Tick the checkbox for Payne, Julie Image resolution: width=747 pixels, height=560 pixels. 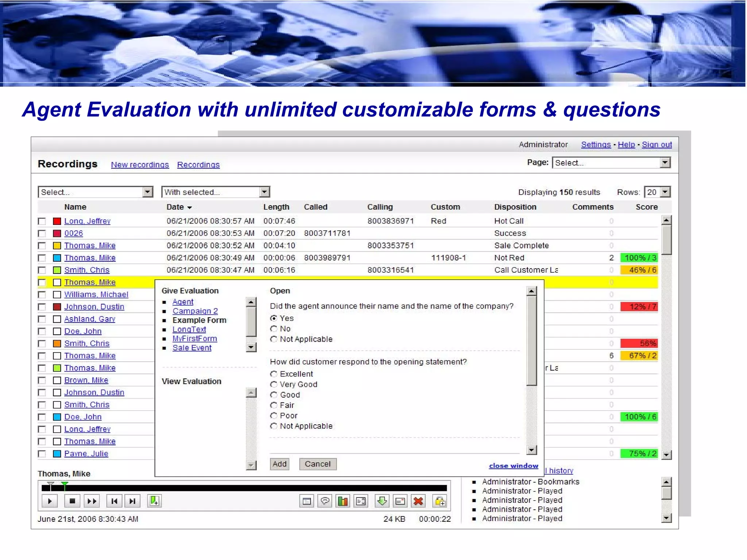tap(42, 454)
